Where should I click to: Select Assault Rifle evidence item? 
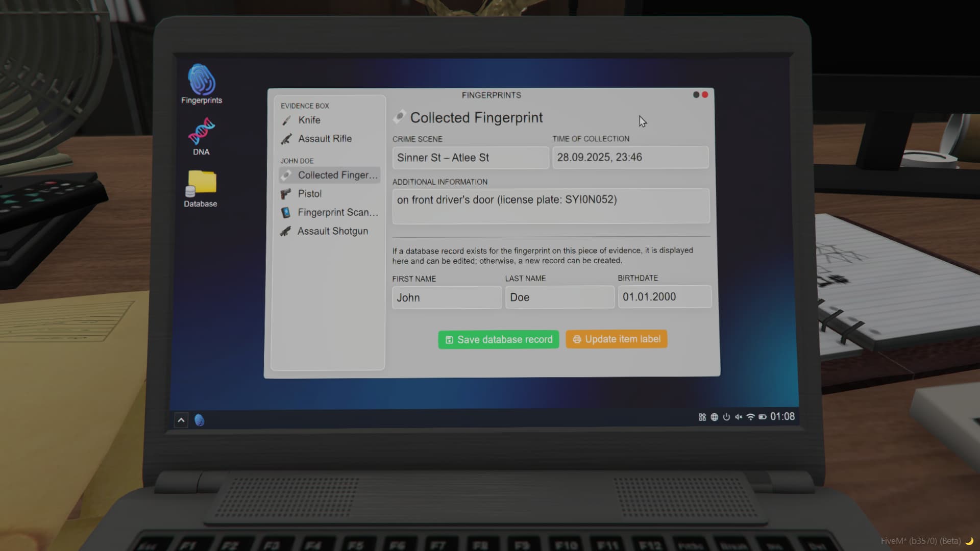tap(325, 139)
